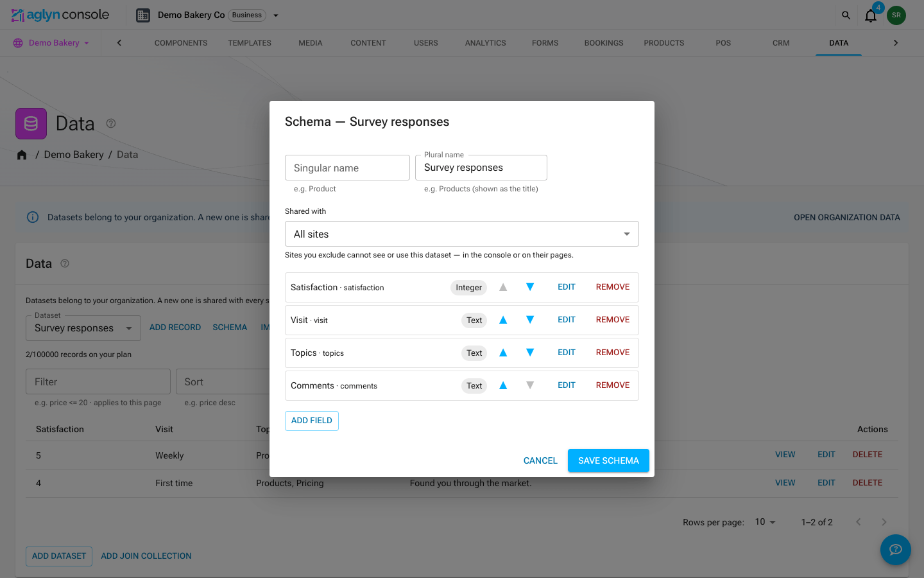Screen dimensions: 924x578
Task: Move Satisfaction field down
Action: [530, 287]
